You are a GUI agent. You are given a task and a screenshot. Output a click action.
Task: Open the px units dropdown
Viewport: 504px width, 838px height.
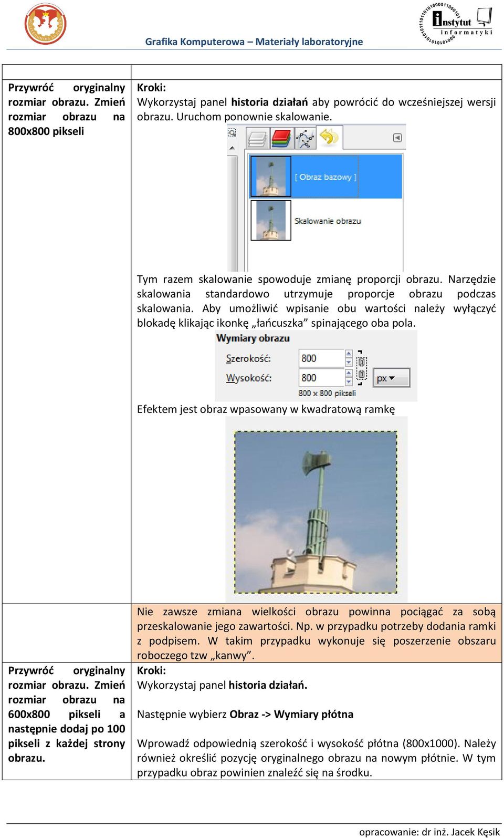point(392,378)
